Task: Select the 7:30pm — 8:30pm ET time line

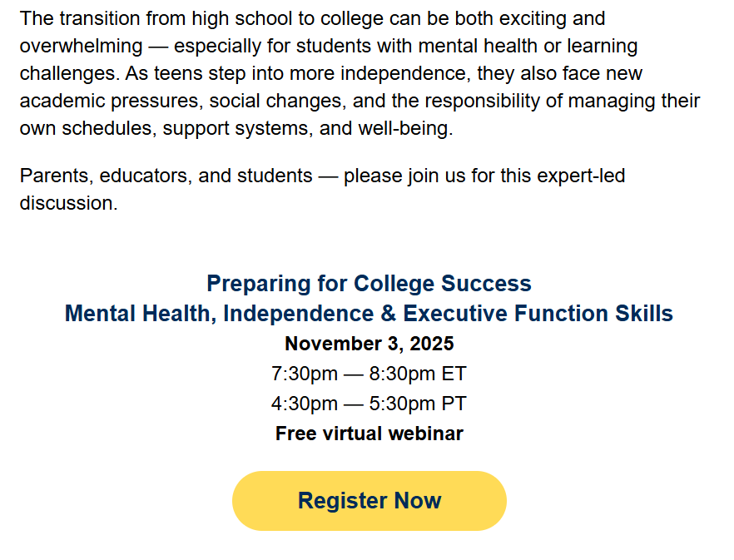Action: [x=369, y=373]
